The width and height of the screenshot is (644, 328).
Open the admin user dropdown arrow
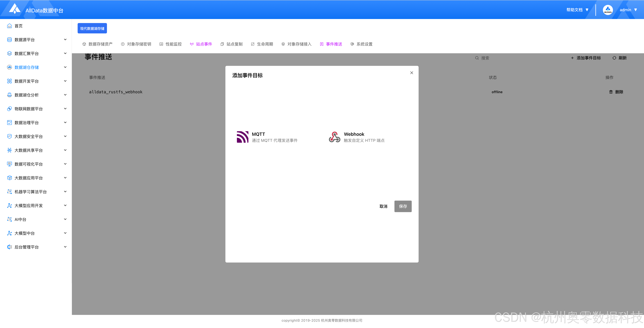click(636, 10)
